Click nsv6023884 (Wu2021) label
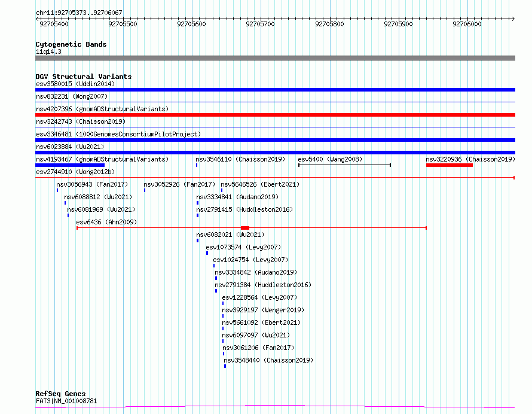532x414 pixels. [x=70, y=147]
